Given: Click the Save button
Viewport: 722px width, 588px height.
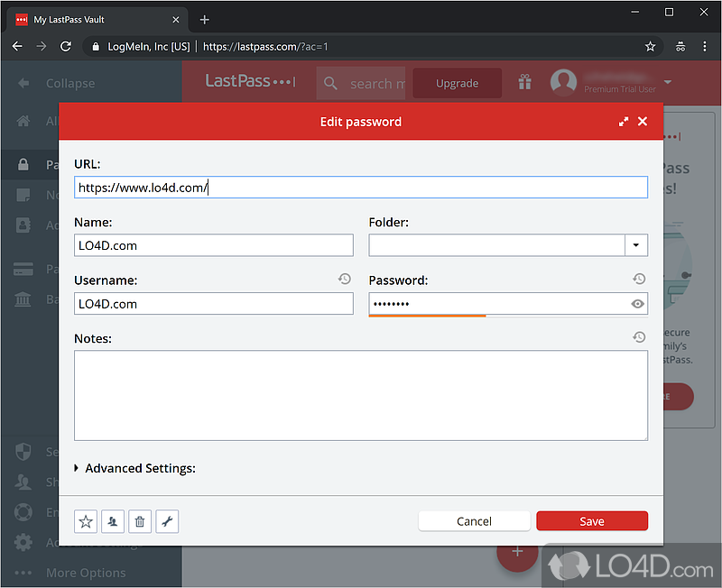Looking at the screenshot, I should [x=592, y=521].
